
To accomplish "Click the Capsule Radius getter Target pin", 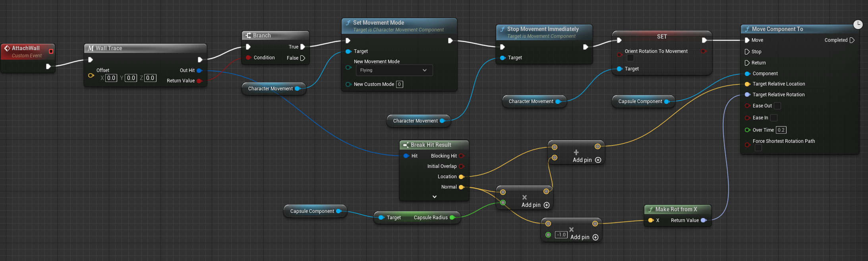I will coord(381,218).
